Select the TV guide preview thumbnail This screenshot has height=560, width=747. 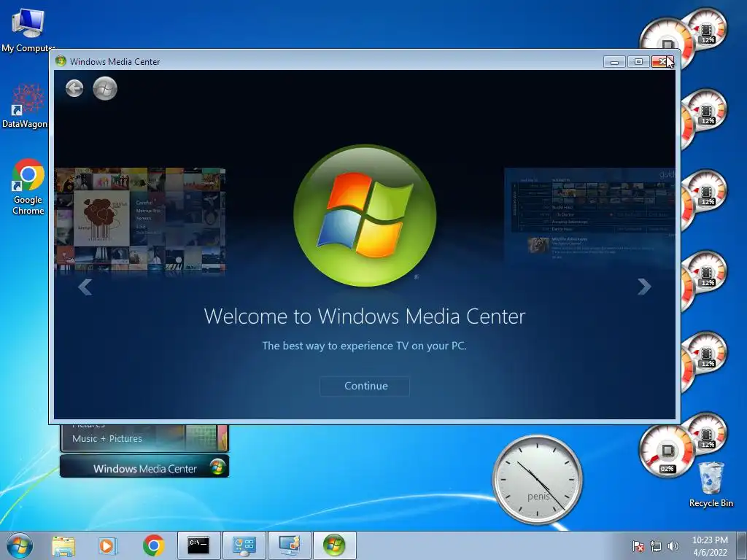point(589,217)
